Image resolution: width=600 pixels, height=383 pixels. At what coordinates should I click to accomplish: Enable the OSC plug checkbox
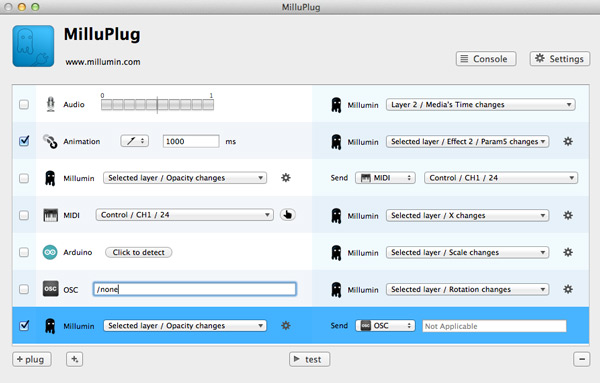(24, 289)
